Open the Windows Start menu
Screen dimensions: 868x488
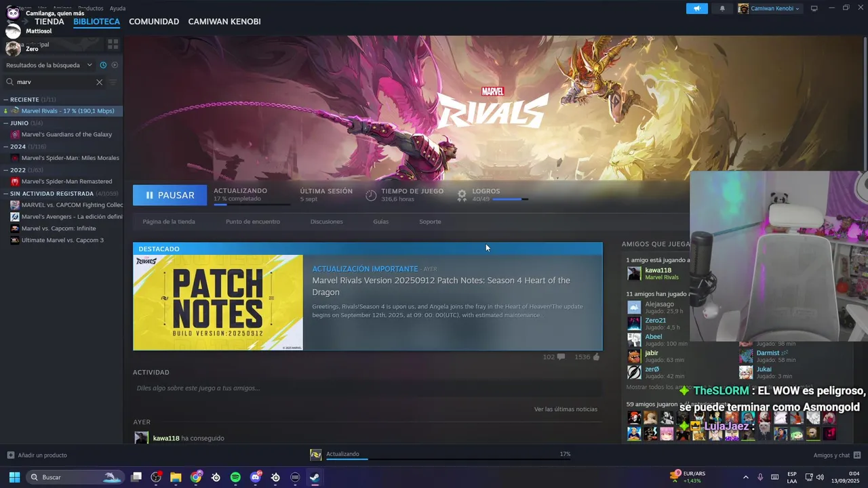pos(14,477)
